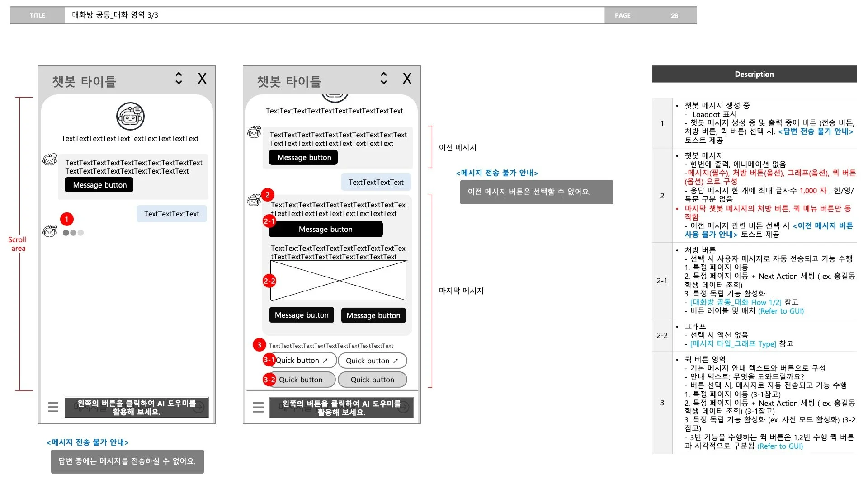Click the large robot avatar in left chatbot
This screenshot has width=868, height=488.
tap(130, 117)
